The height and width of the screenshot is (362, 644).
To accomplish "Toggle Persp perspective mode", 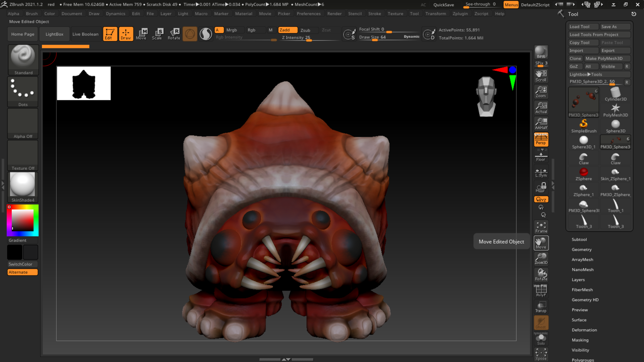I will point(541,140).
